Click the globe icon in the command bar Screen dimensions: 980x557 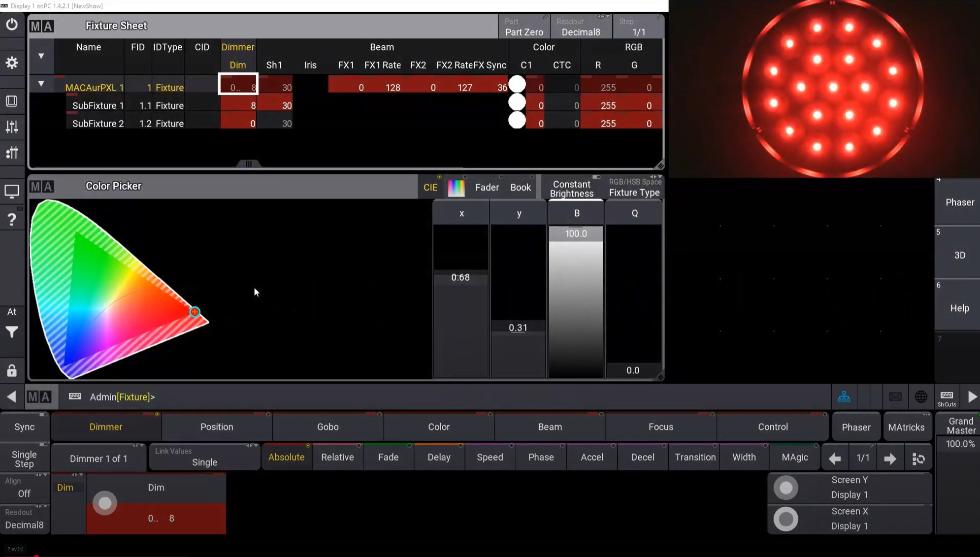pyautogui.click(x=921, y=396)
